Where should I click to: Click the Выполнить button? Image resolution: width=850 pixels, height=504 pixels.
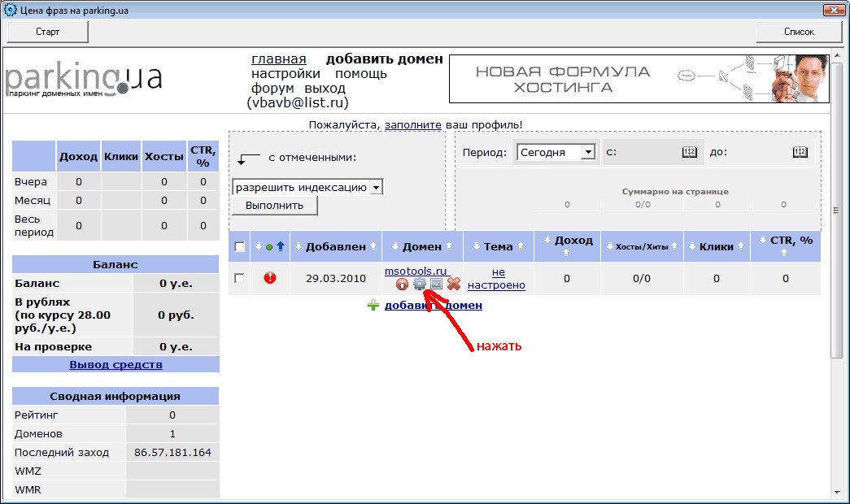pos(274,206)
